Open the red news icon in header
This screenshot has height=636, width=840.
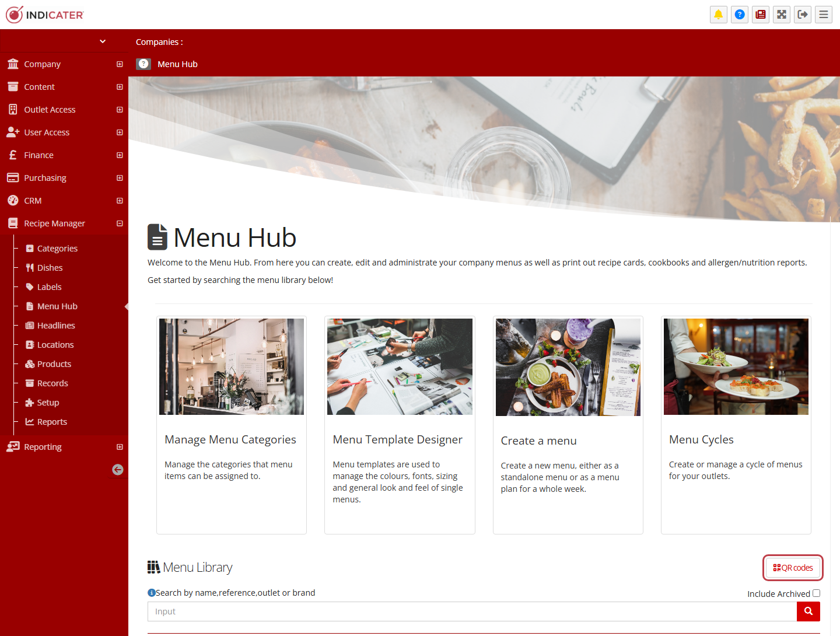[x=761, y=15]
